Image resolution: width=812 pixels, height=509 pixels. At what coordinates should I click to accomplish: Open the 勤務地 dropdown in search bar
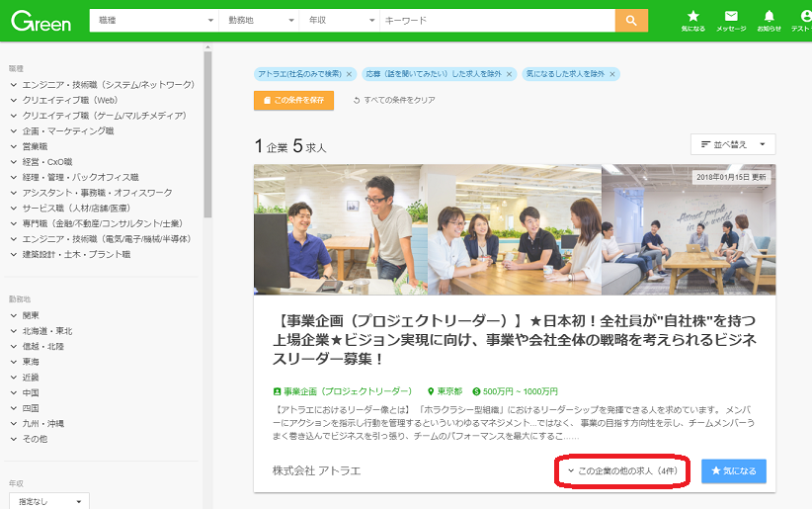(x=259, y=20)
